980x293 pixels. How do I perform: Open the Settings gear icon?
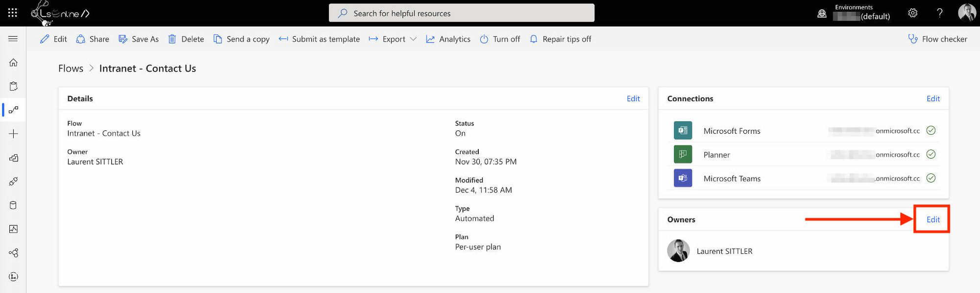click(x=912, y=13)
